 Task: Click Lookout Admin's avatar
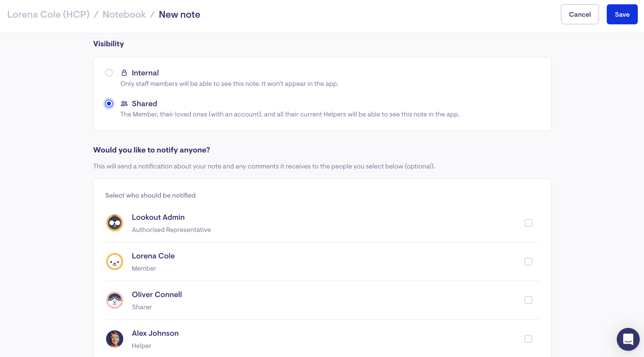(114, 223)
